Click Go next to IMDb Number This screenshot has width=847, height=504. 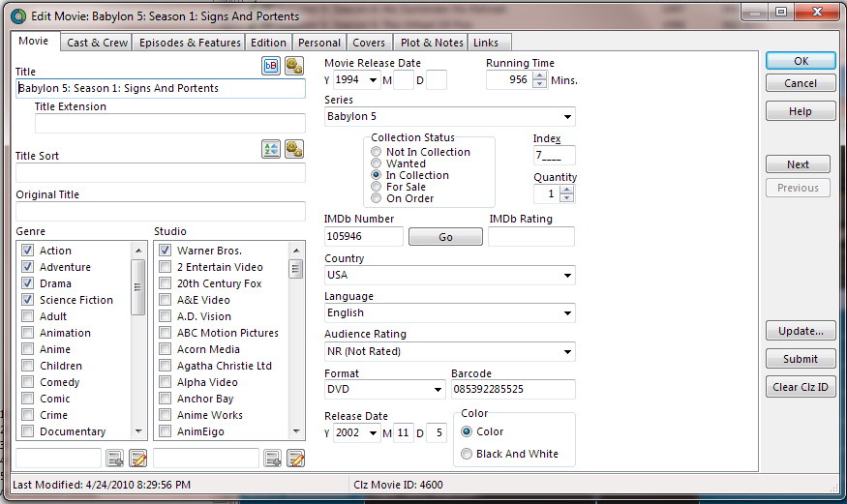click(x=445, y=237)
